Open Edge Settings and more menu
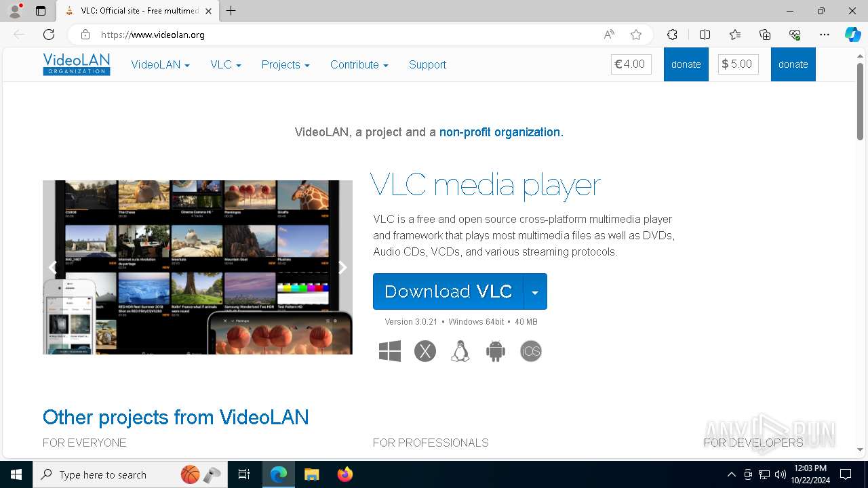This screenshot has width=868, height=488. (x=825, y=35)
